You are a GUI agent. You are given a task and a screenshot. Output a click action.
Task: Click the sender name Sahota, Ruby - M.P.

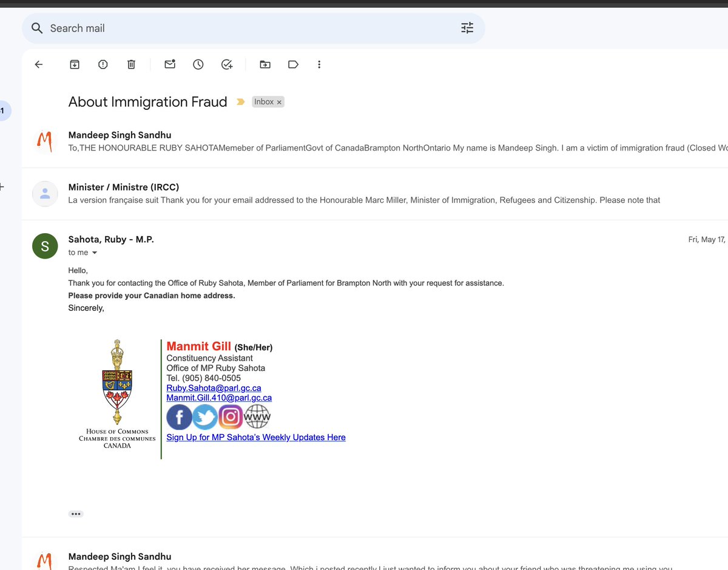111,240
